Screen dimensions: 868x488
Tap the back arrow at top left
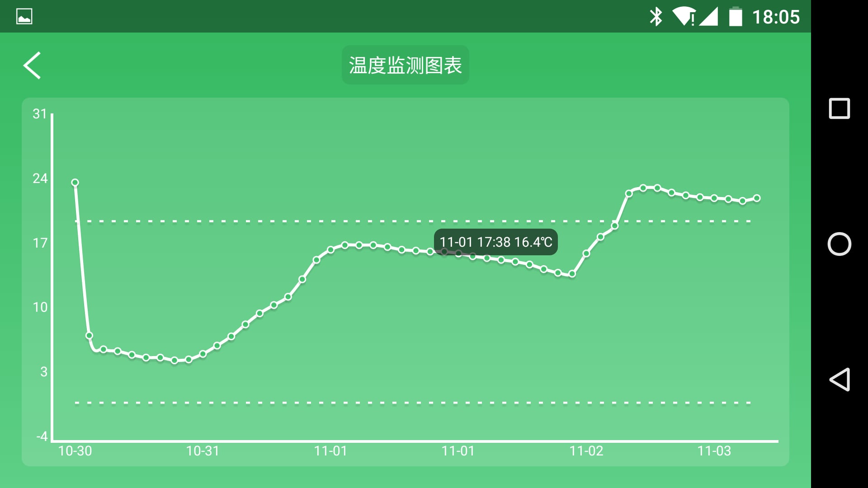(x=32, y=66)
